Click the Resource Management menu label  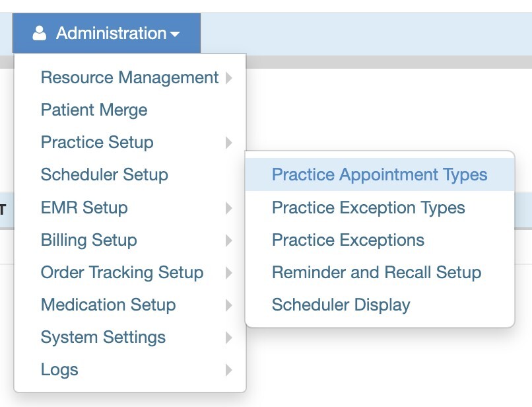pos(129,77)
